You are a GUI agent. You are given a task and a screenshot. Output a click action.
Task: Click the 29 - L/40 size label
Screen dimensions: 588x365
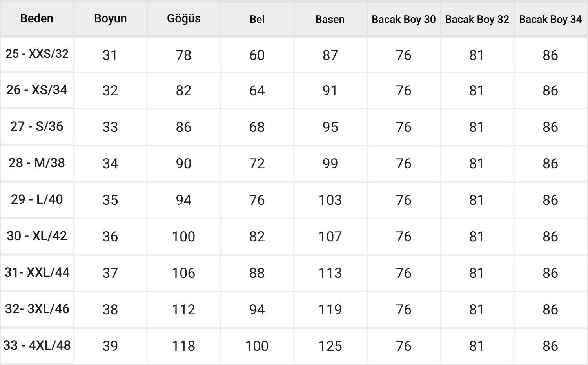37,199
